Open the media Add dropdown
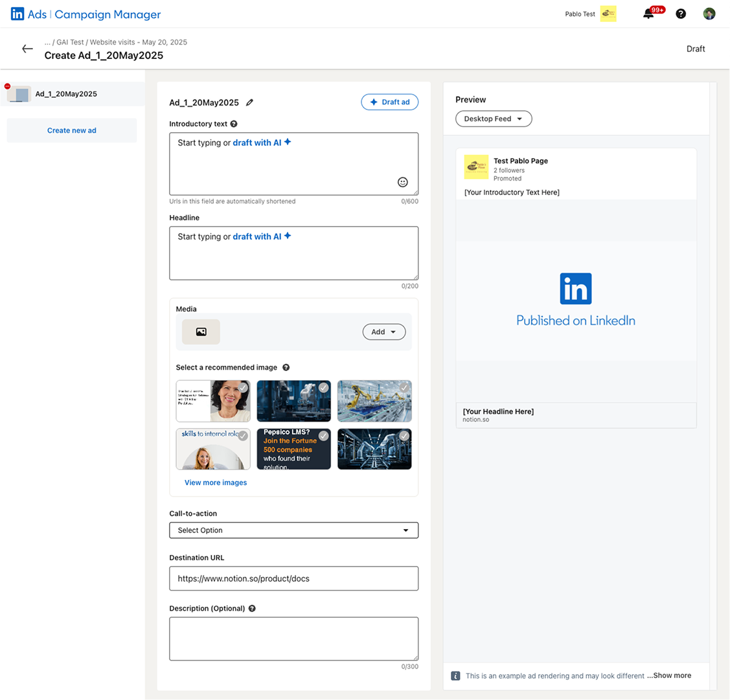The width and height of the screenshot is (730, 700). [x=383, y=332]
